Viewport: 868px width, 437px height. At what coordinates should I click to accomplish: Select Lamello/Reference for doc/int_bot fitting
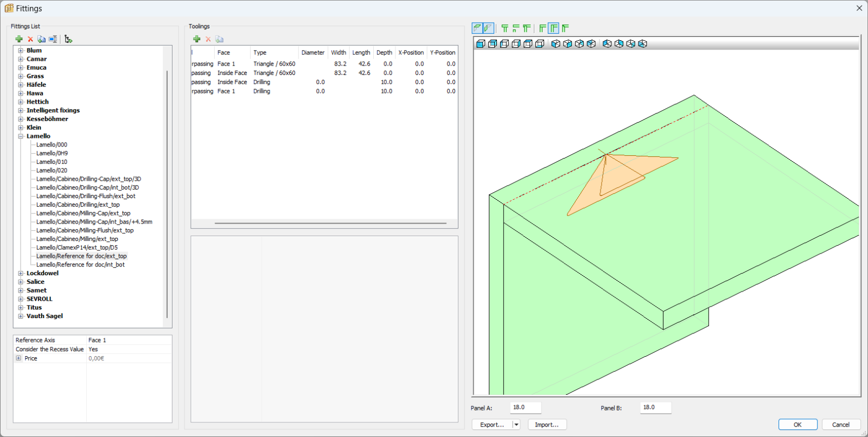tap(80, 265)
